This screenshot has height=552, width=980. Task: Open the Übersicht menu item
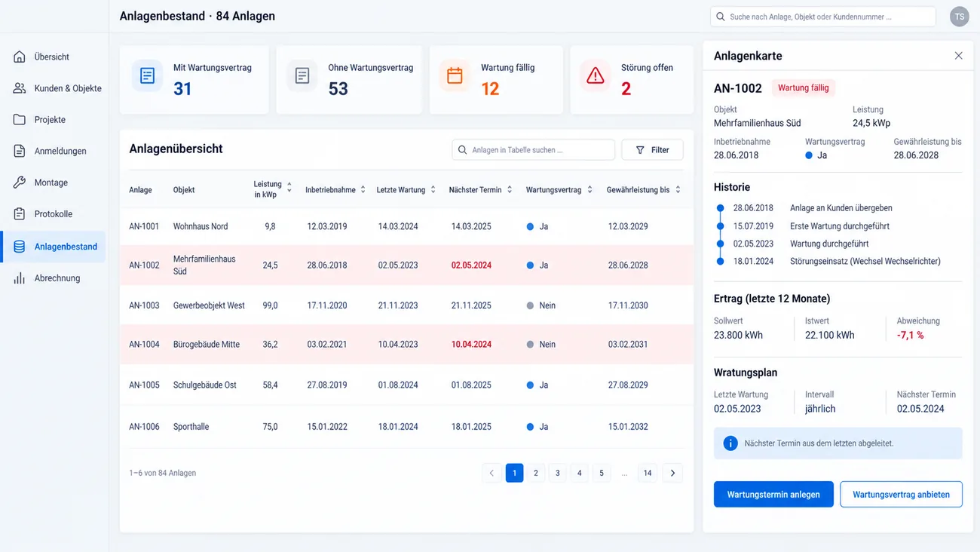54,57
